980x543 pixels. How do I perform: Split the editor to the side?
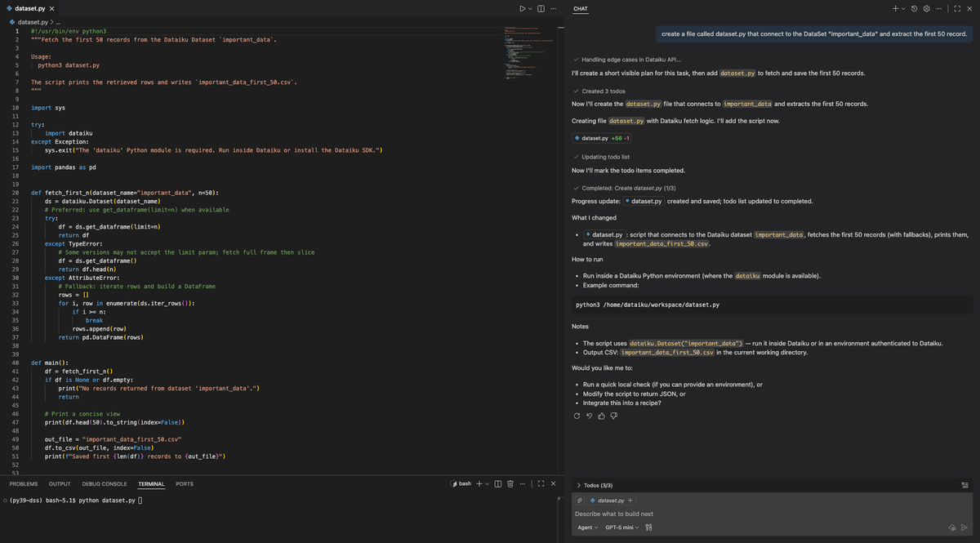[x=540, y=7]
